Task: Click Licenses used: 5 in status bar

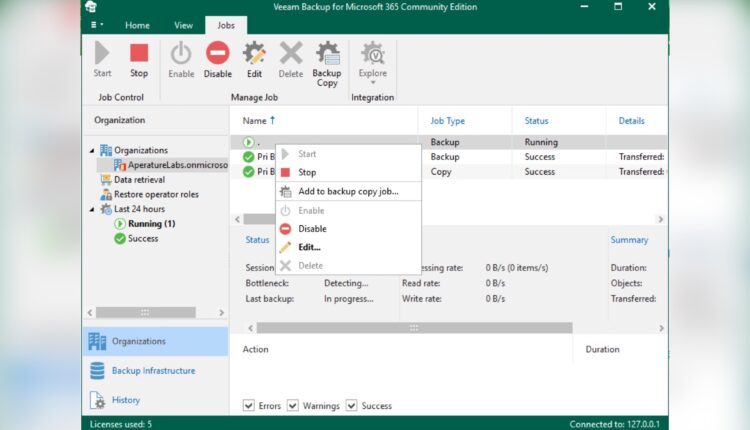Action: point(121,424)
